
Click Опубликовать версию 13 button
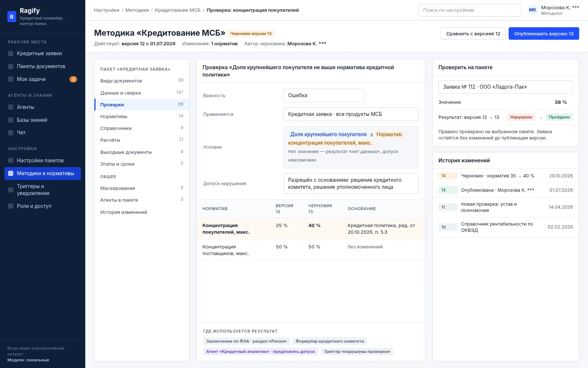tap(544, 33)
